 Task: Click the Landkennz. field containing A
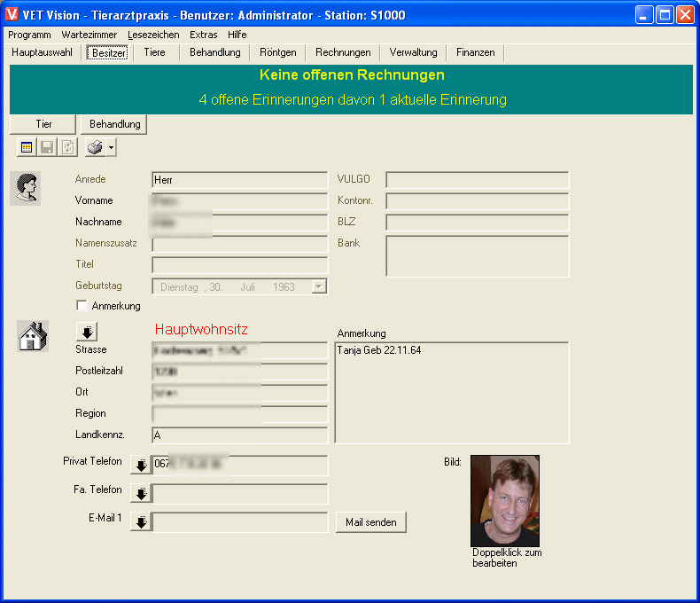pyautogui.click(x=240, y=435)
